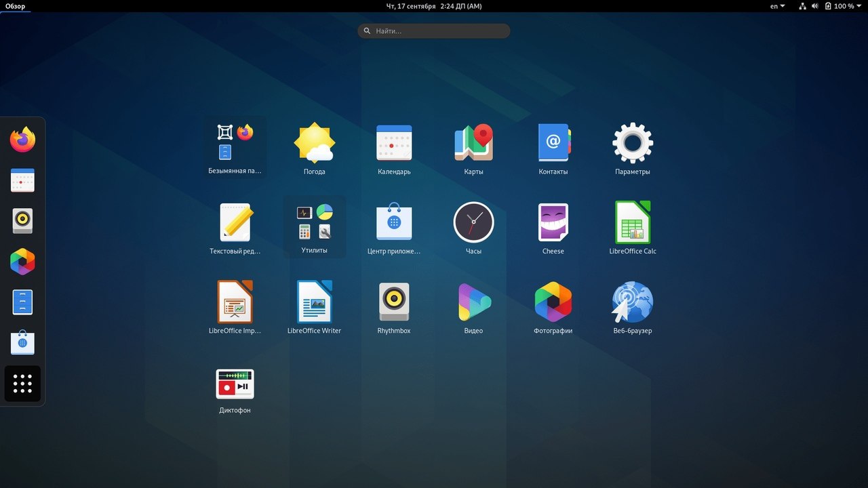Open Параметры system settings
The width and height of the screenshot is (868, 488).
pyautogui.click(x=633, y=147)
